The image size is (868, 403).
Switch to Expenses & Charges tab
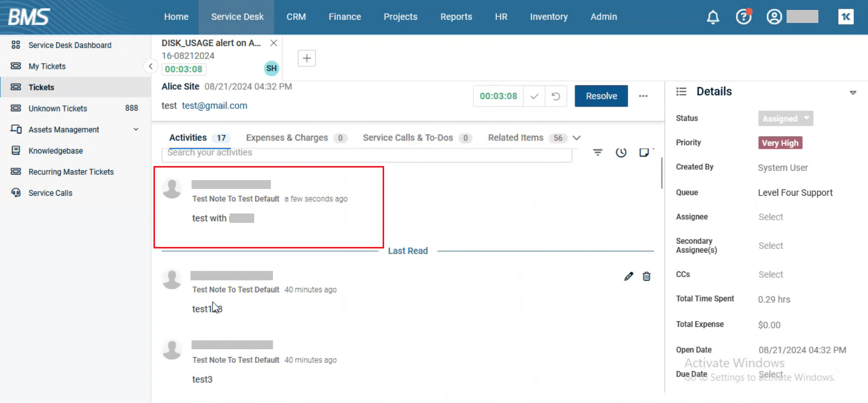click(x=287, y=138)
